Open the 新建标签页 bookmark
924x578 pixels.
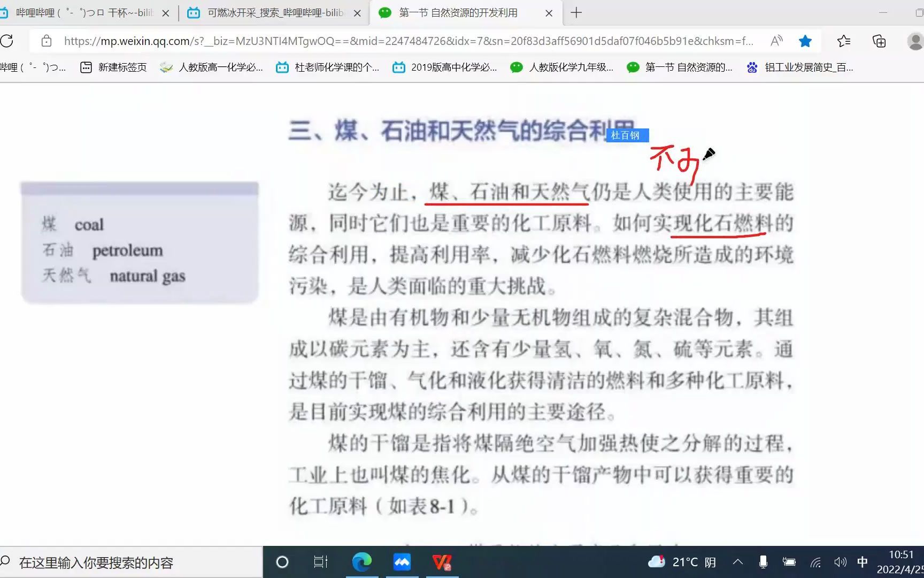(113, 67)
